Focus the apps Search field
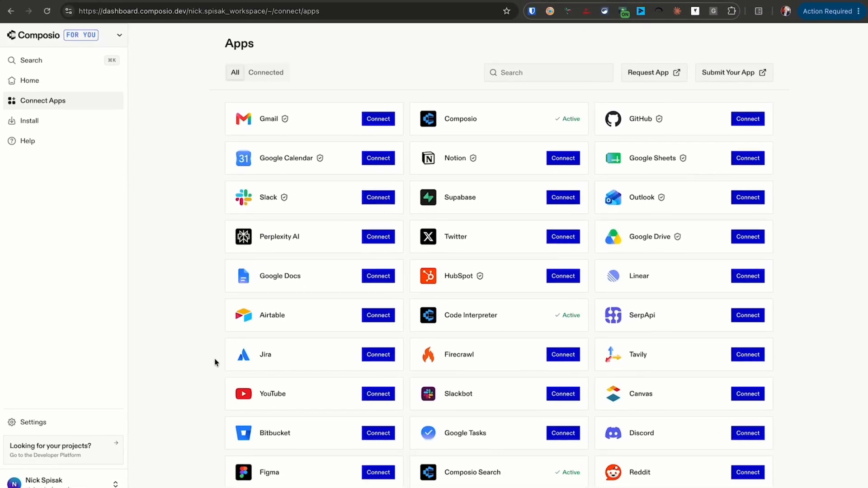This screenshot has width=868, height=488. 548,72
